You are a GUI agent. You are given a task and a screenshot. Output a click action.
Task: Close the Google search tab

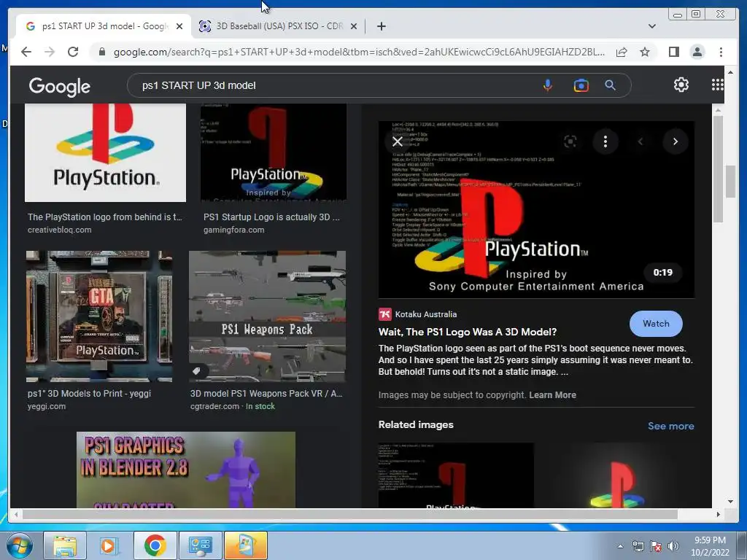179,26
